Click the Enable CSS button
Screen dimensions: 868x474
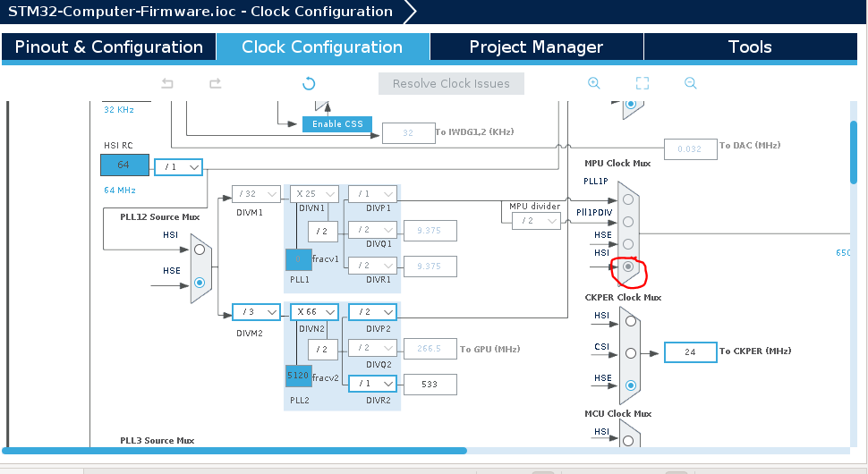coord(337,124)
